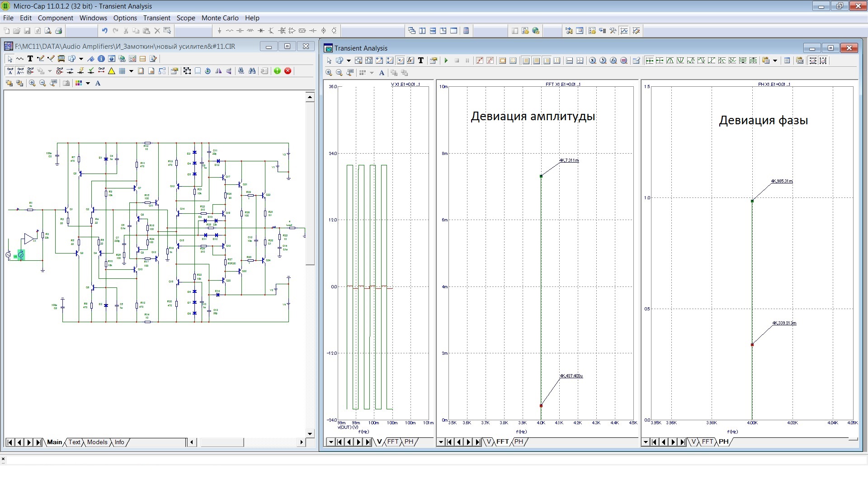This screenshot has height=488, width=868.
Task: Switch to Text tab in schematic window
Action: point(75,442)
